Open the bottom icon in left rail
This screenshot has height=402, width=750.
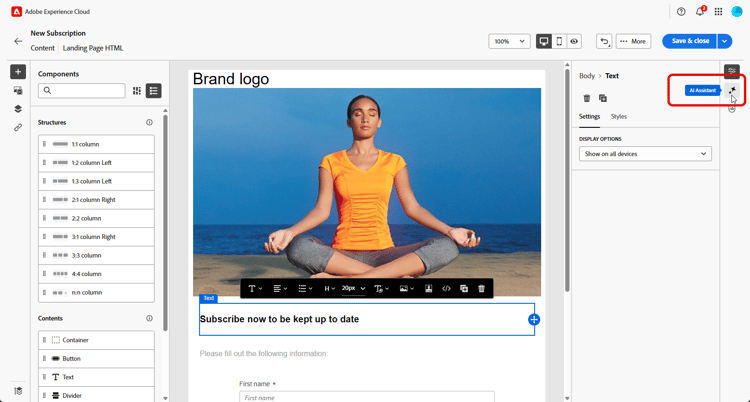pos(18,391)
